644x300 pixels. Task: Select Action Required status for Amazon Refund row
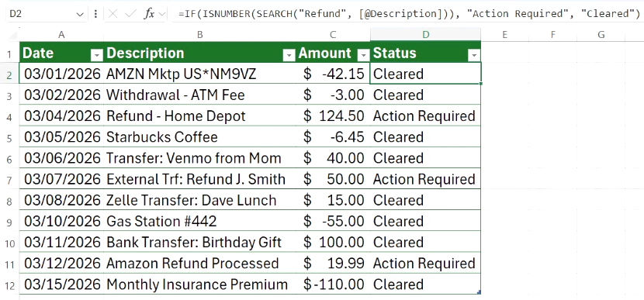click(x=425, y=264)
